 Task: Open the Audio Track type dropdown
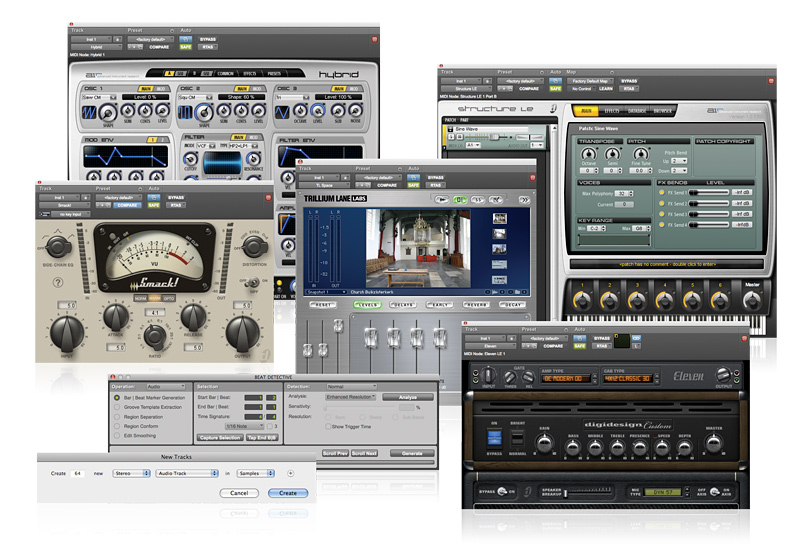click(x=187, y=473)
